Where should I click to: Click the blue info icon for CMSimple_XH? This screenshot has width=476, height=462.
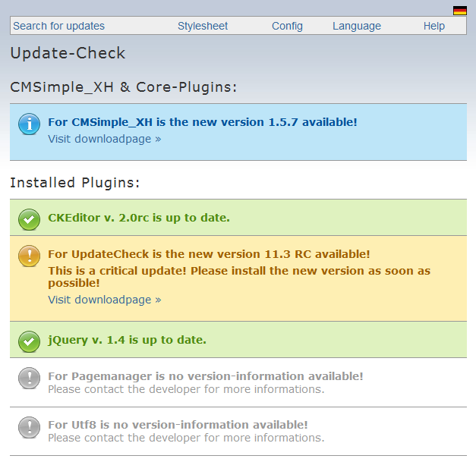(29, 124)
